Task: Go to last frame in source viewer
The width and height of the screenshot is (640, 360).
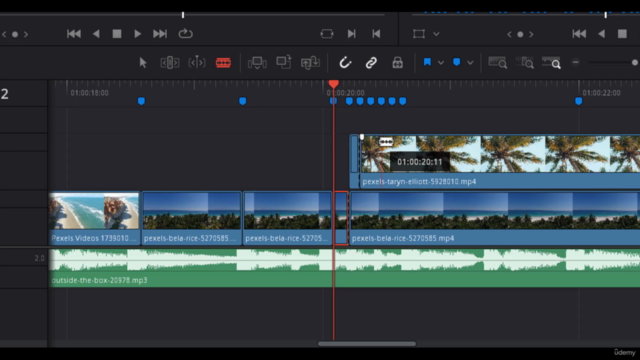Action: coord(160,34)
